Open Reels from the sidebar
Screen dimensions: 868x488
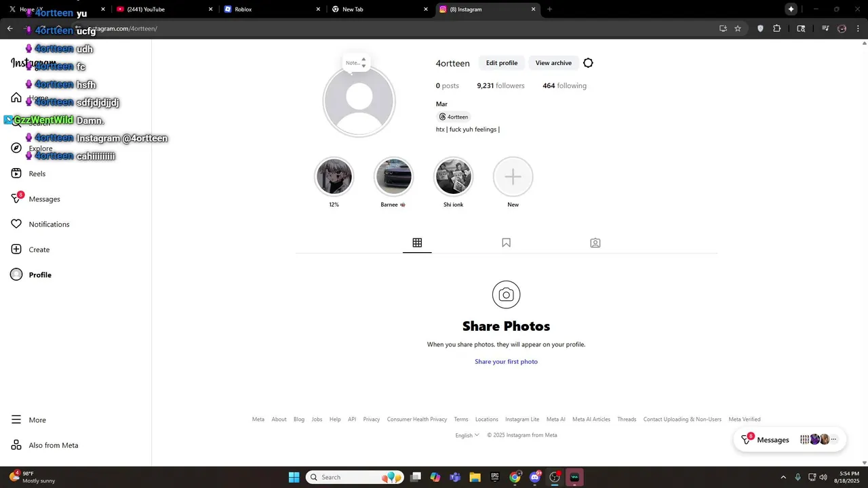[28, 174]
